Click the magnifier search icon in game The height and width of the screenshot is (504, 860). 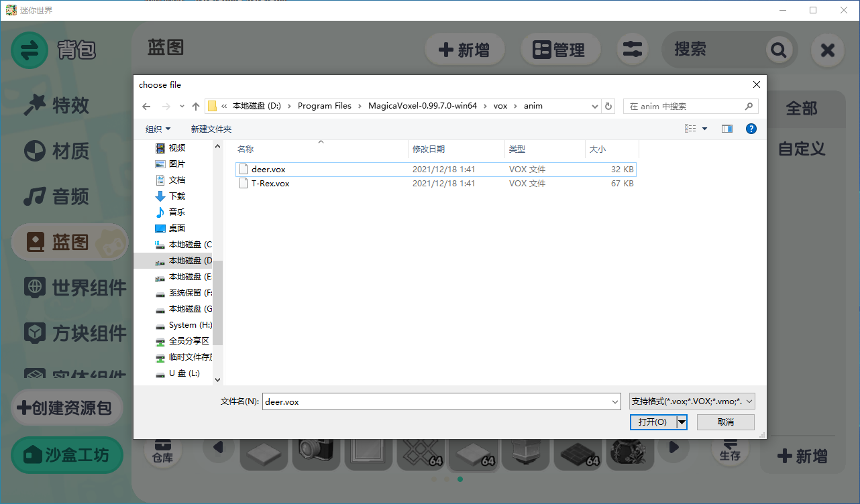pos(778,50)
